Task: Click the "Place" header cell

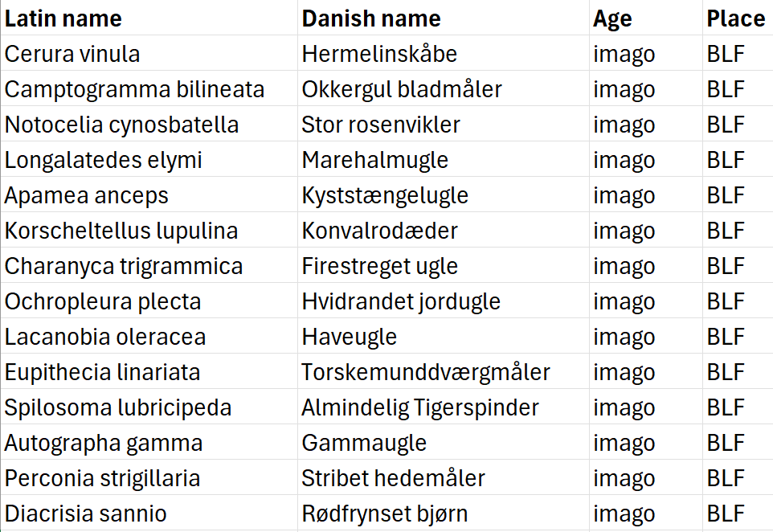Action: click(735, 18)
